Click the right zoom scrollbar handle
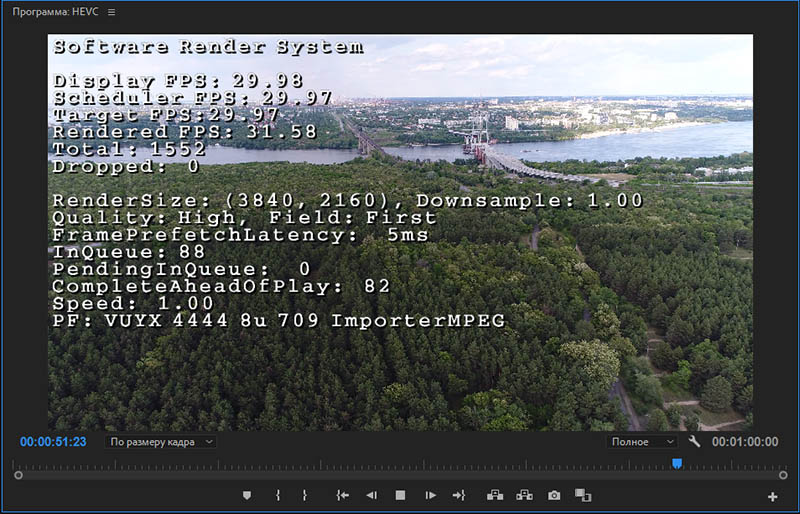This screenshot has height=514, width=800. click(x=783, y=475)
